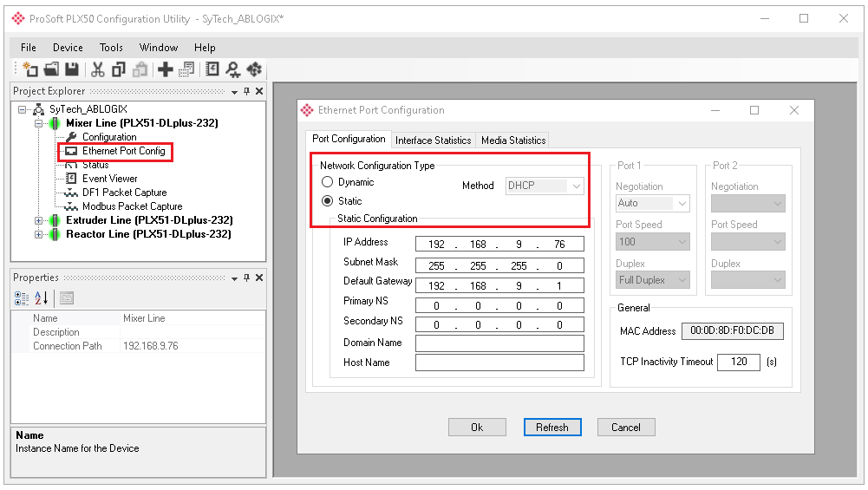Collapse the SyTech_ABLOGIX root node
The image size is (868, 490).
(23, 109)
